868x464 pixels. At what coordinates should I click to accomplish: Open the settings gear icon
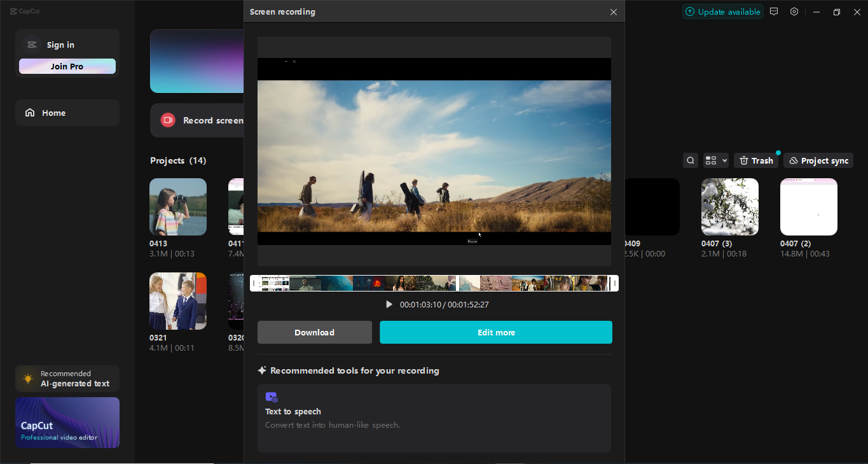(794, 11)
